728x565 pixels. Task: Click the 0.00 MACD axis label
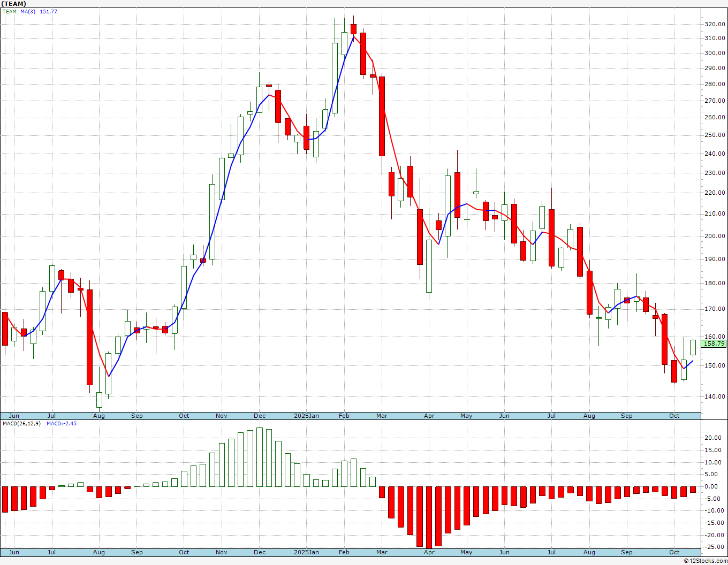coord(712,486)
